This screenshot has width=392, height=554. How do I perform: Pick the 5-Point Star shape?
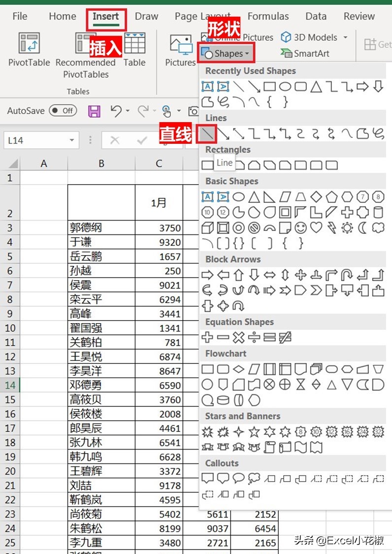pos(254,432)
